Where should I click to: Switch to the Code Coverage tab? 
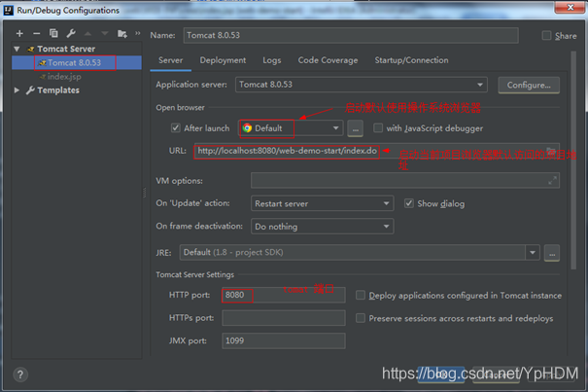(328, 60)
